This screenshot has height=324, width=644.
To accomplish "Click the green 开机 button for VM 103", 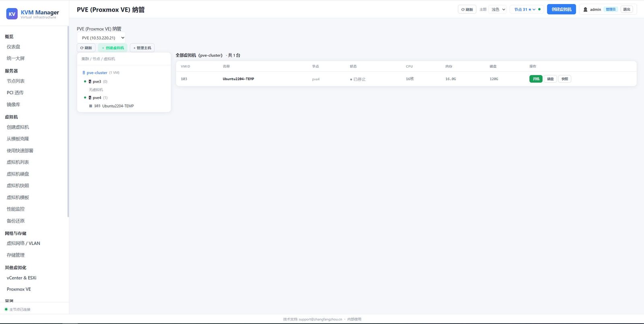I will point(536,79).
